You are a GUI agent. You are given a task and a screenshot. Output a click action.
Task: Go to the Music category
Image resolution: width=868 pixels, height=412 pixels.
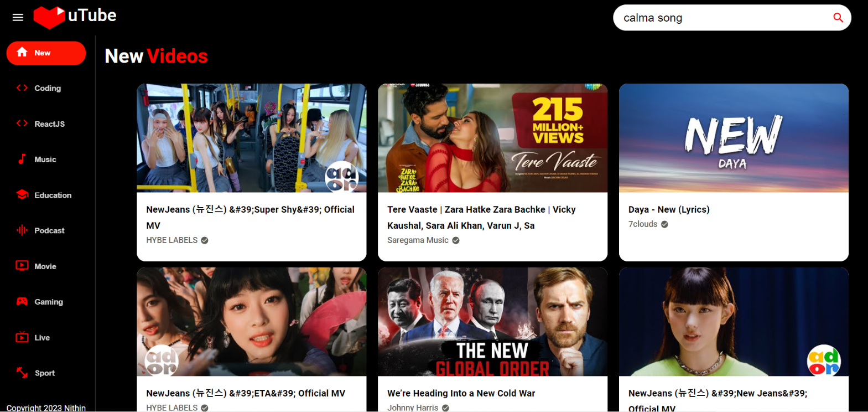[46, 159]
